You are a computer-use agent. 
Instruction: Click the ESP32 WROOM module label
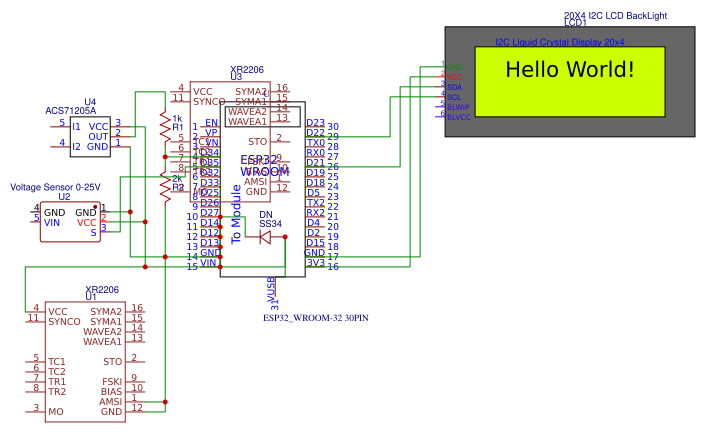259,166
